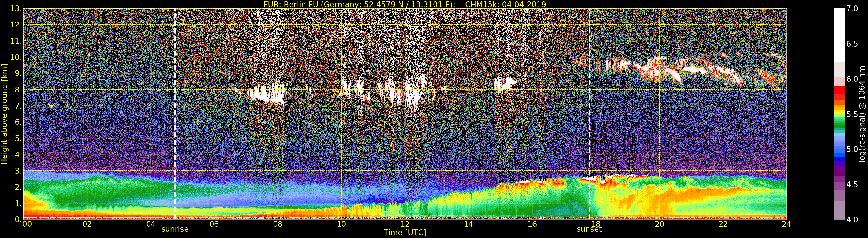
Task: Click height axis tick '12.'
Action: pyautogui.click(x=16, y=25)
